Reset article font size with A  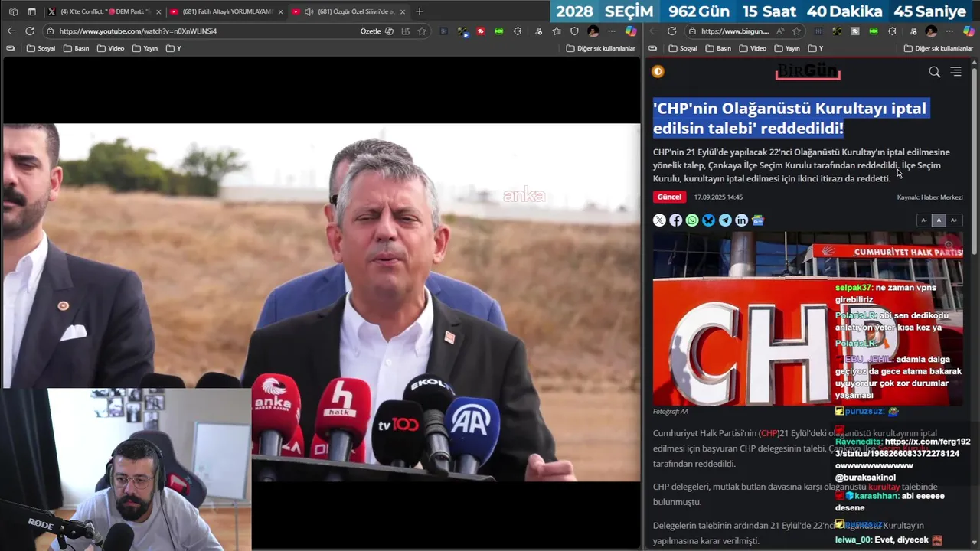point(939,220)
